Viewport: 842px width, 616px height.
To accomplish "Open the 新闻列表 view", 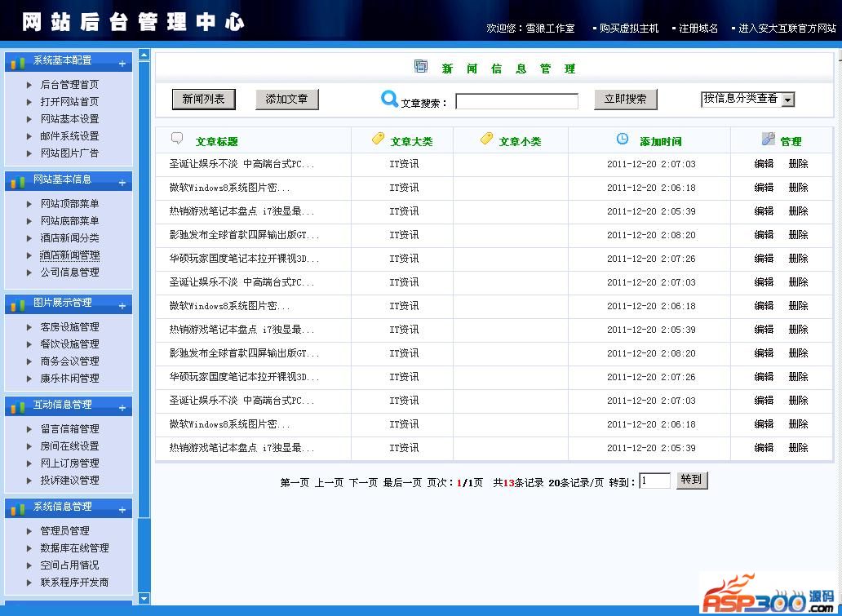I will 203,100.
